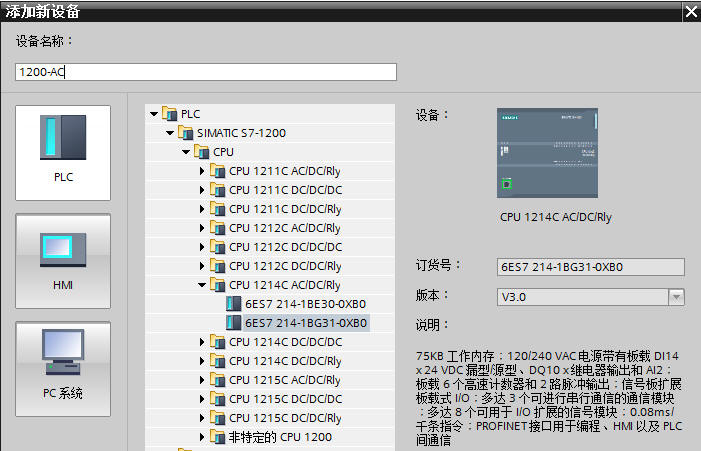Image resolution: width=701 pixels, height=451 pixels.
Task: Click folder icon of CPU 1214C DC/DC/Rly
Action: pos(218,361)
